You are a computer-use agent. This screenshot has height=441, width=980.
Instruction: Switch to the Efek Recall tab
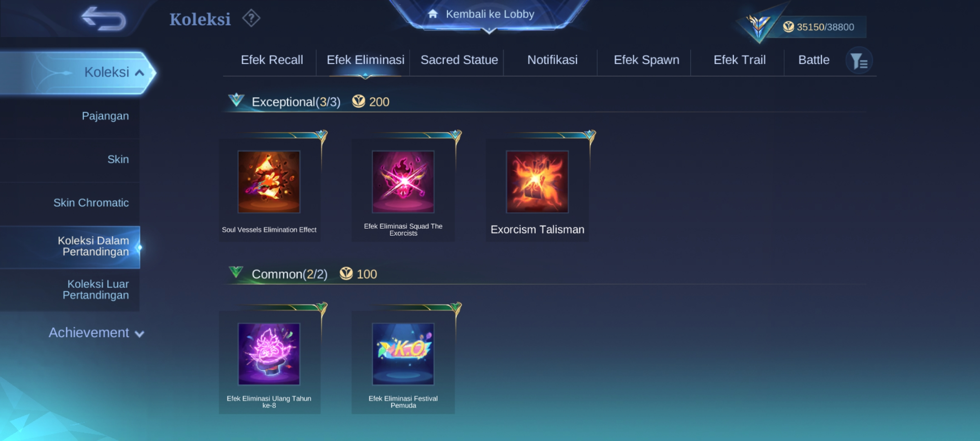(272, 60)
